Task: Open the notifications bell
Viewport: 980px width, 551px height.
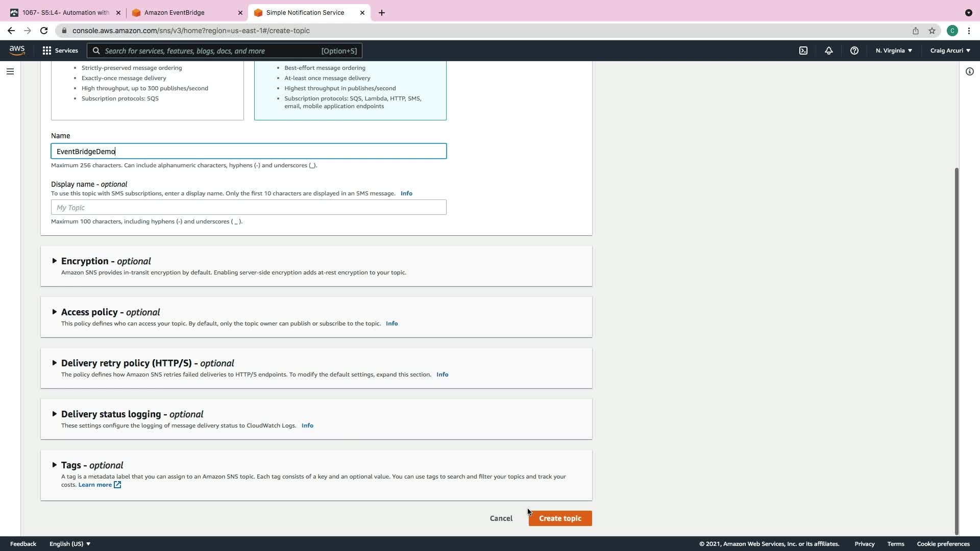Action: [828, 51]
